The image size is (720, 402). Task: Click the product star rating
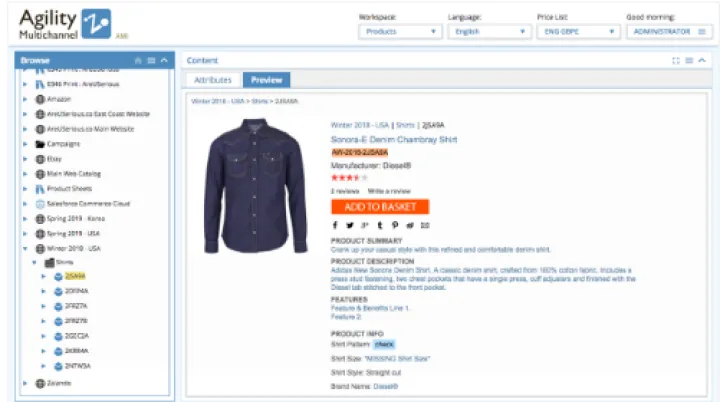[x=349, y=177]
